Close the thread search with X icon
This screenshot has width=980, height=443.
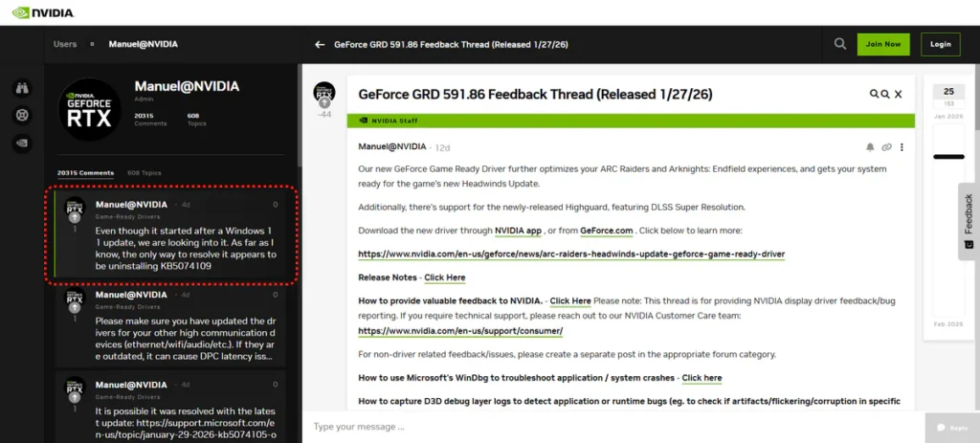899,95
